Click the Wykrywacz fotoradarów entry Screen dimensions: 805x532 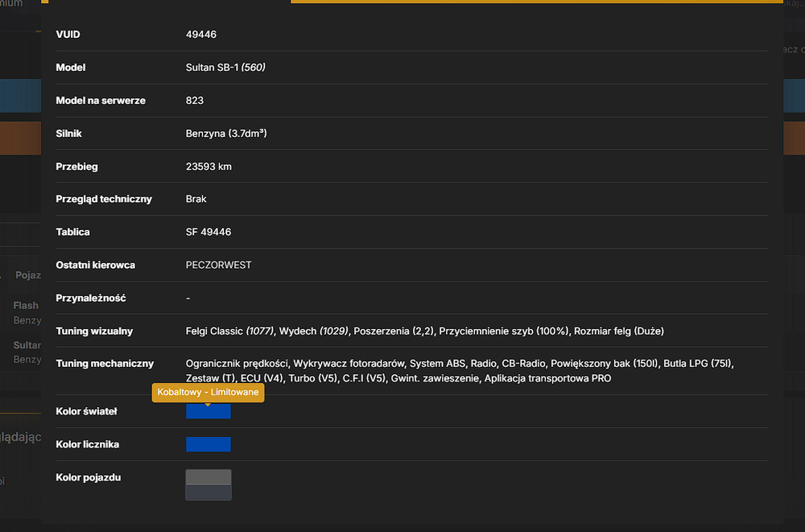click(x=349, y=364)
